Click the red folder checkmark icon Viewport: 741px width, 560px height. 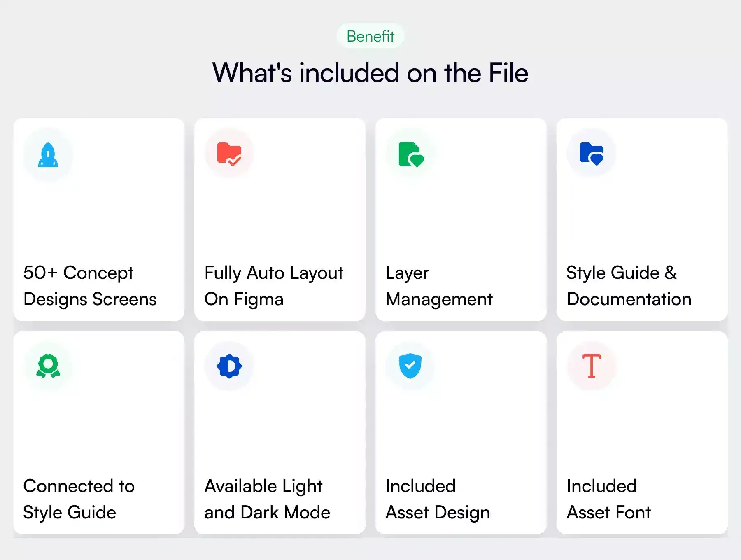pos(229,154)
